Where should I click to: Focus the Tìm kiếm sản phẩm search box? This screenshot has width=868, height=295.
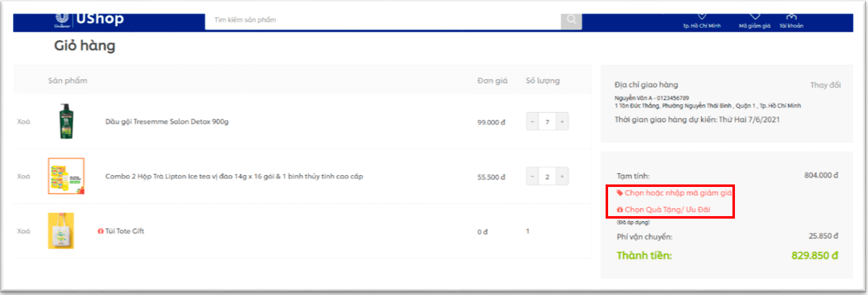(382, 20)
